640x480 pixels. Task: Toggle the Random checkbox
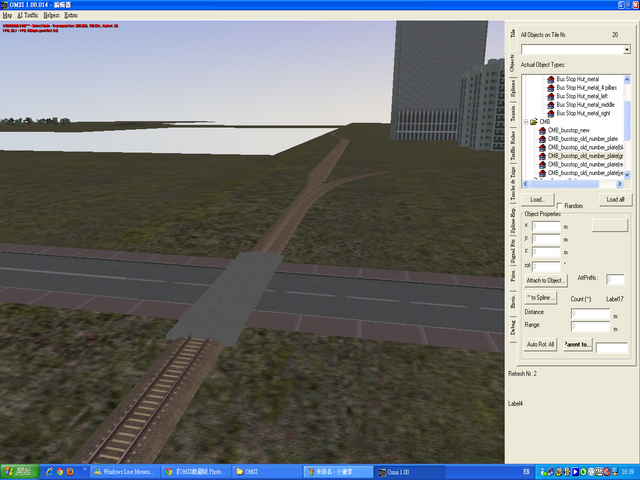[x=559, y=205]
